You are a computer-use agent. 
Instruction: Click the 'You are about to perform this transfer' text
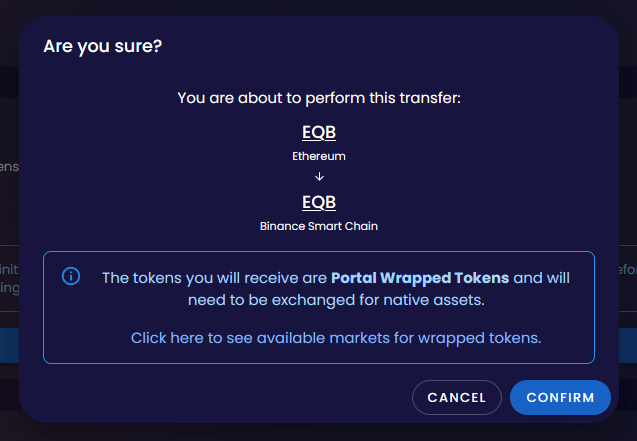[x=319, y=98]
